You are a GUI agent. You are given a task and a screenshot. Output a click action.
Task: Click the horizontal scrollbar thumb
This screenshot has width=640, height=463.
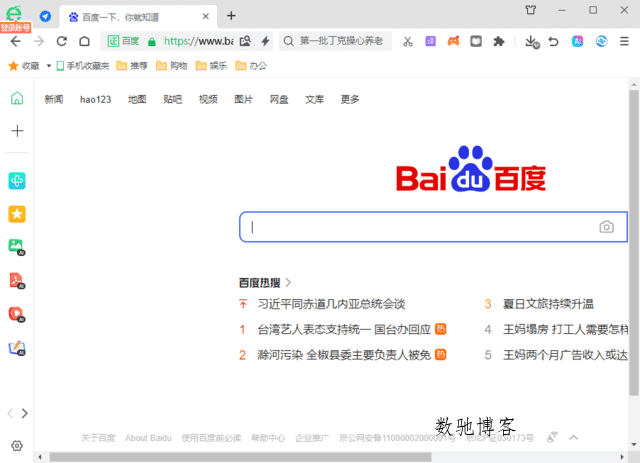(240, 457)
